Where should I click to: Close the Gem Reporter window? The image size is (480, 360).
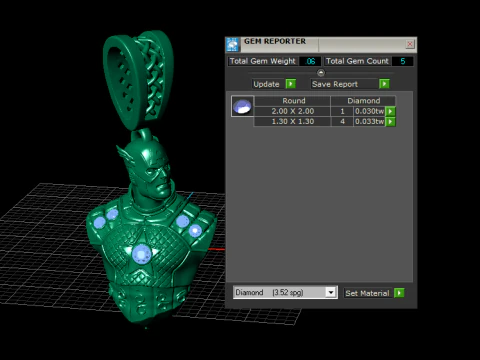[410, 44]
